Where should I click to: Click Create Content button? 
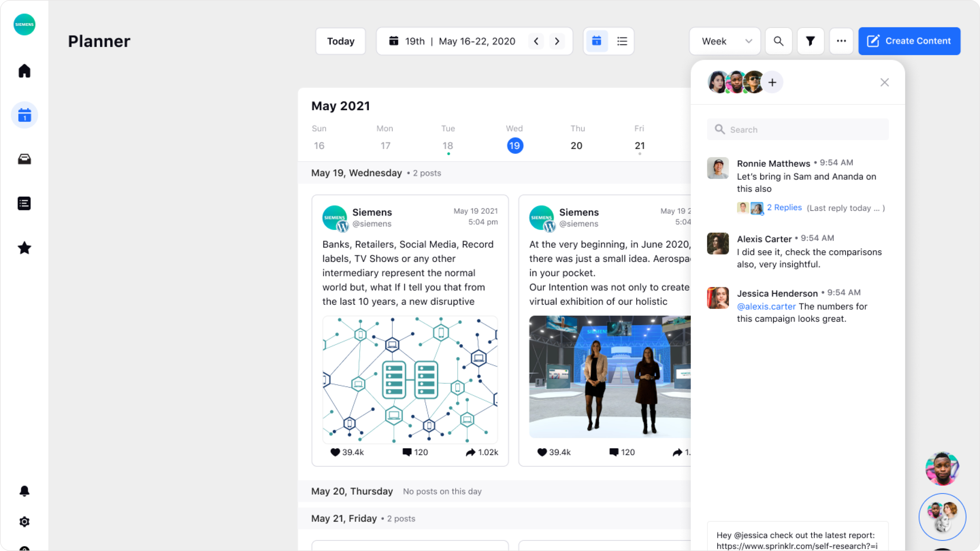tap(909, 41)
